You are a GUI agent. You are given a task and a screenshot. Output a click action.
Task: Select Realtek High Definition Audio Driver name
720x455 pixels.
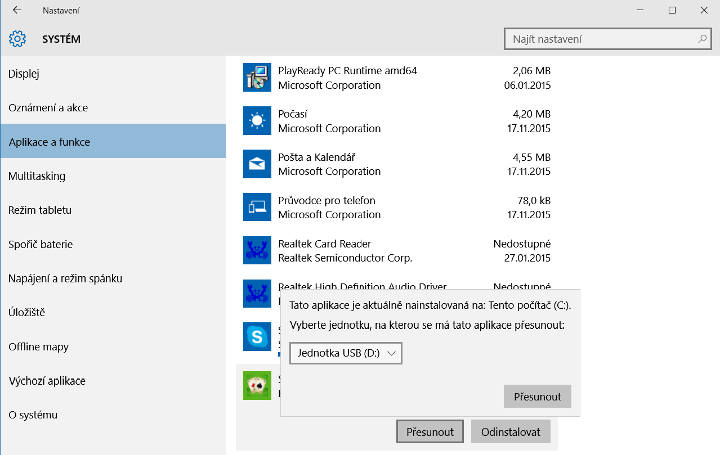[x=362, y=286]
